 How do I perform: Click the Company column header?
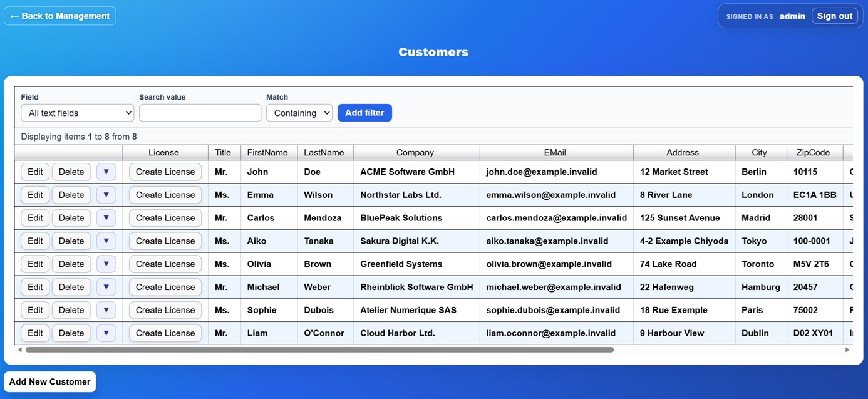pos(416,152)
